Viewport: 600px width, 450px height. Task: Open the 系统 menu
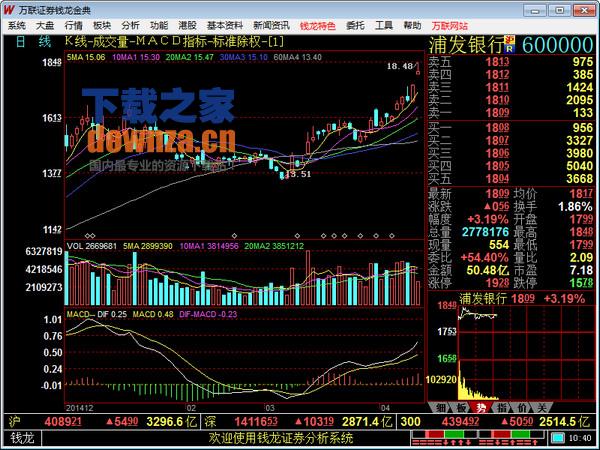click(x=17, y=26)
